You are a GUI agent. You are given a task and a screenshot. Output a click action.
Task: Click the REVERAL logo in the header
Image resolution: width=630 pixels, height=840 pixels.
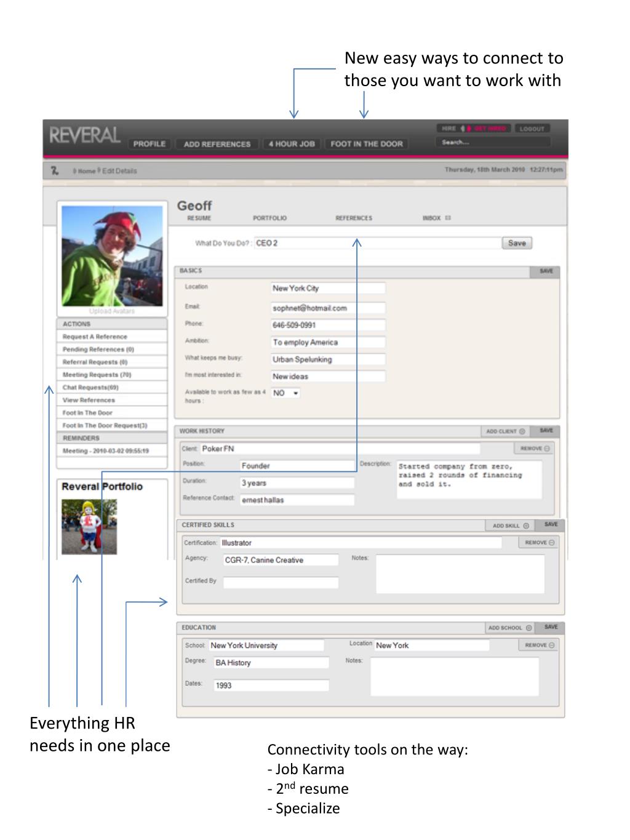click(84, 135)
